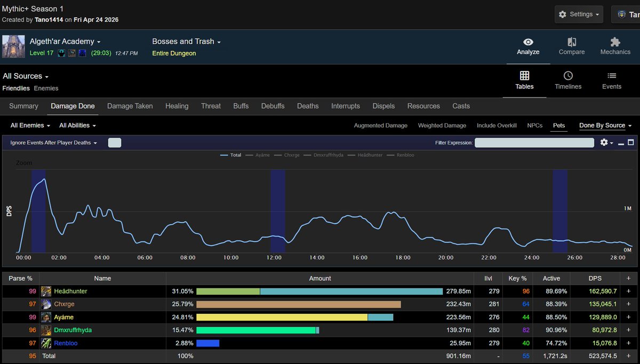
Task: Switch to the Casts tab
Action: click(461, 106)
